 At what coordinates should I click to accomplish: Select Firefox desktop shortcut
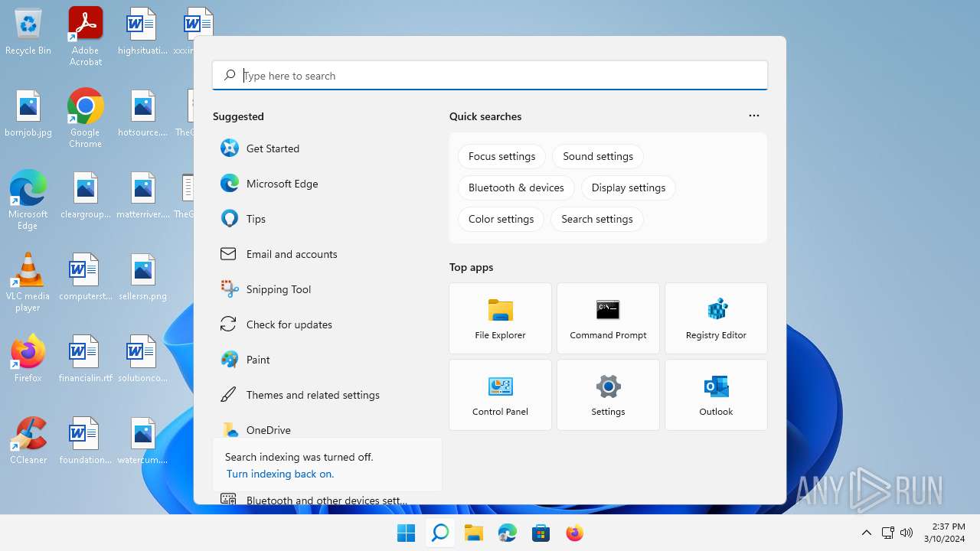point(28,358)
